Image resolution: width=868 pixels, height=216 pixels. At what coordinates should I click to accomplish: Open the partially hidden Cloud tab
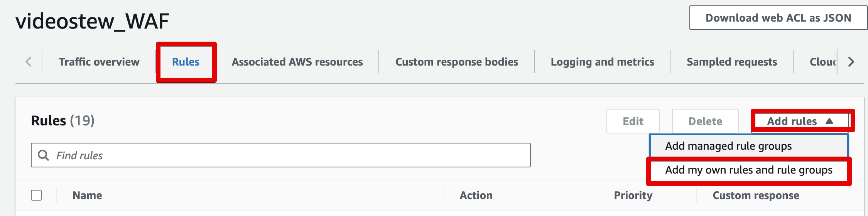coord(823,62)
